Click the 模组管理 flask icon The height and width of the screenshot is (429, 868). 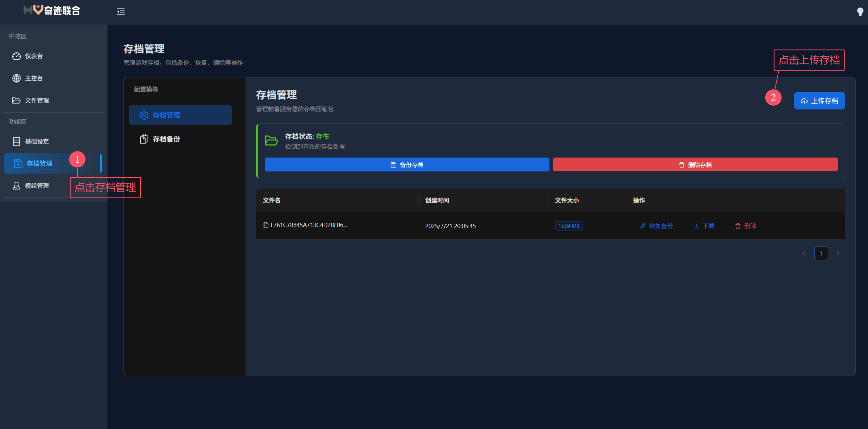[16, 186]
